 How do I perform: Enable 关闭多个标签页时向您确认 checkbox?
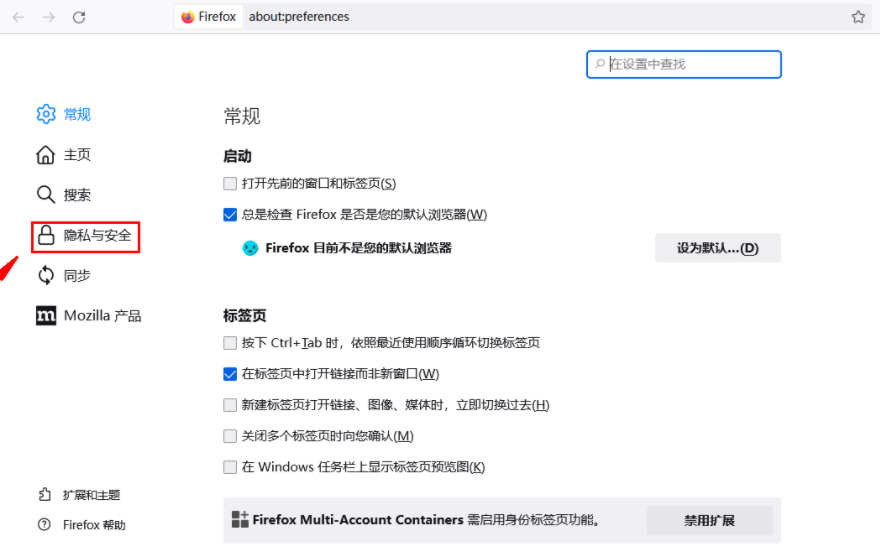tap(231, 436)
